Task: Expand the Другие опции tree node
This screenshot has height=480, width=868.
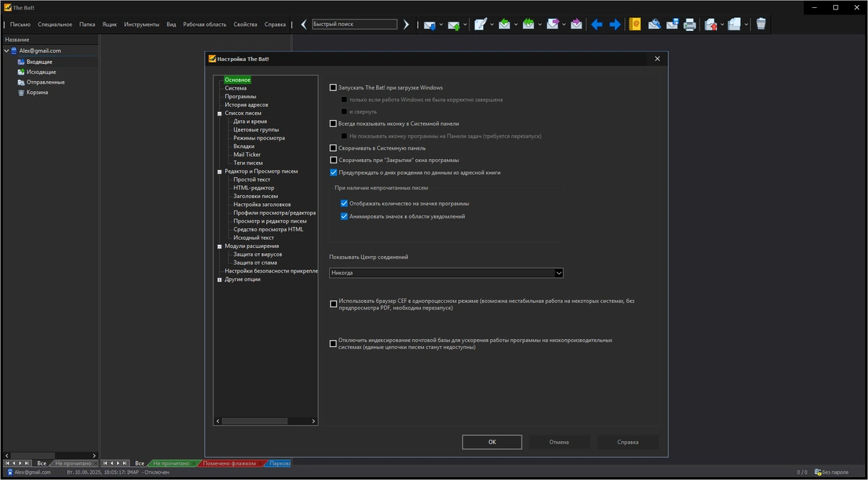Action: click(x=219, y=280)
